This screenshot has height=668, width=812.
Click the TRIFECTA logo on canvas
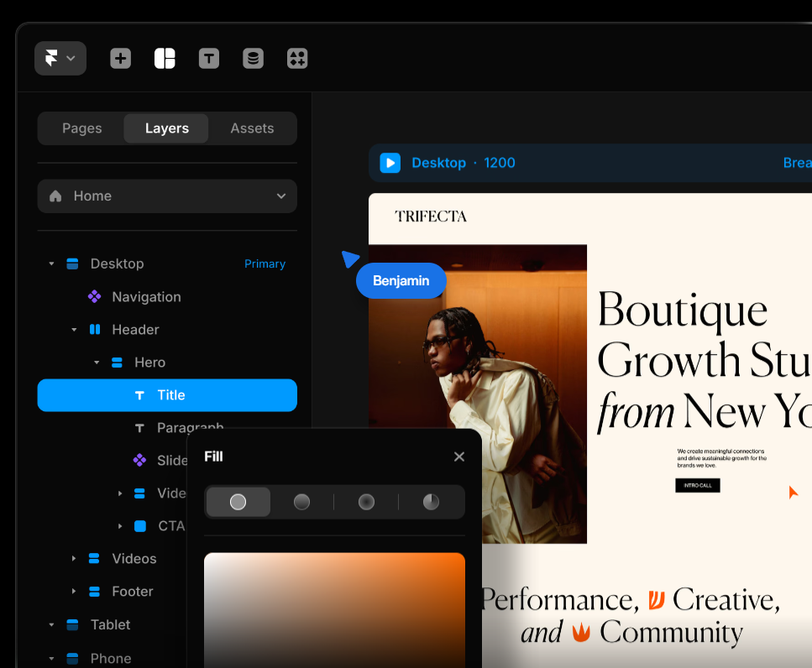click(431, 217)
